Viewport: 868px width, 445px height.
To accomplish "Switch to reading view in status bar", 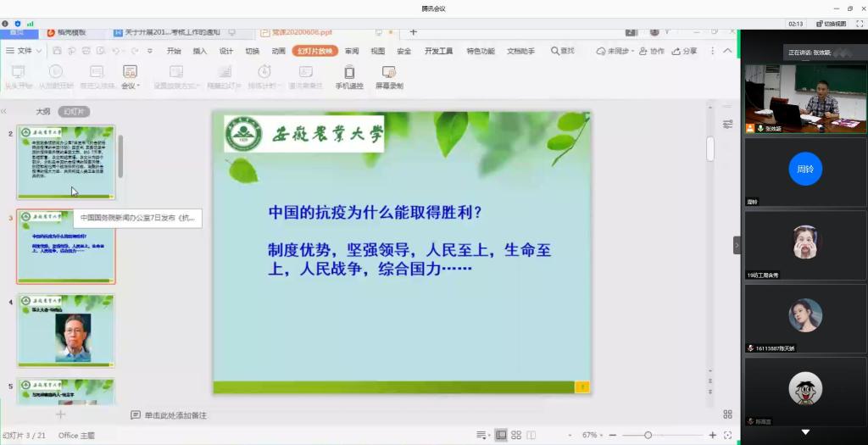I will click(531, 435).
